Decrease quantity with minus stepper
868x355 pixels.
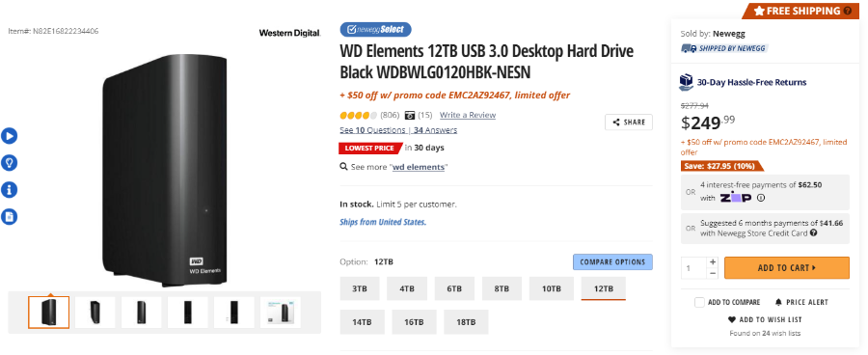pyautogui.click(x=713, y=274)
